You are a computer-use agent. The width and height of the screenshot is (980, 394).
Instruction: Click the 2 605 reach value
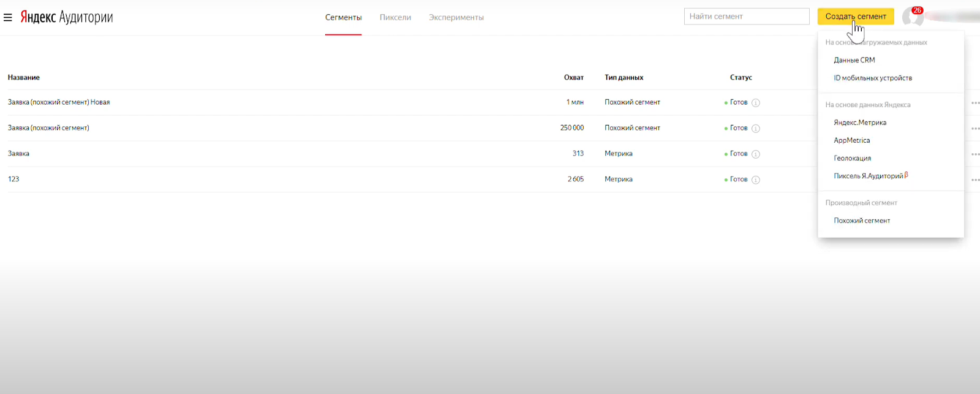click(x=576, y=180)
